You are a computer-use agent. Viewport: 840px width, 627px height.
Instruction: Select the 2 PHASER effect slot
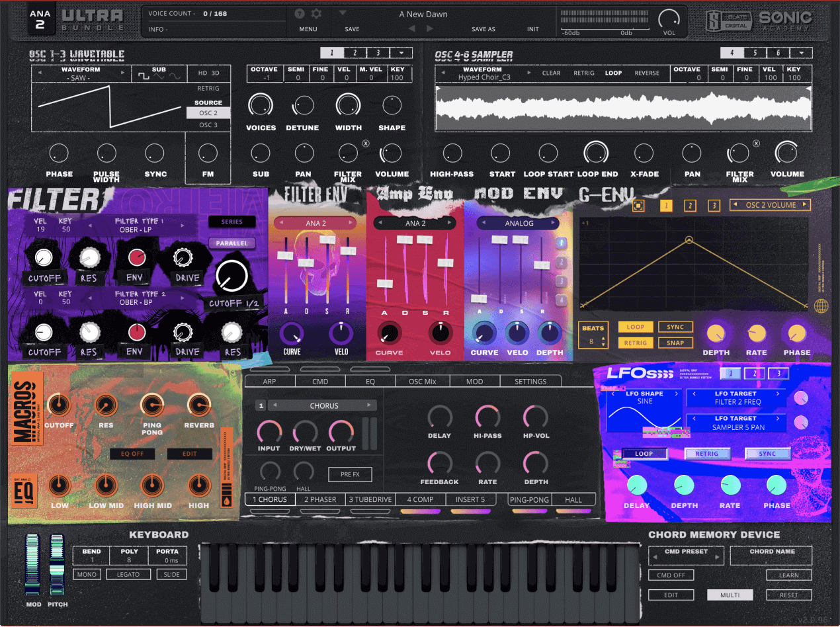320,499
